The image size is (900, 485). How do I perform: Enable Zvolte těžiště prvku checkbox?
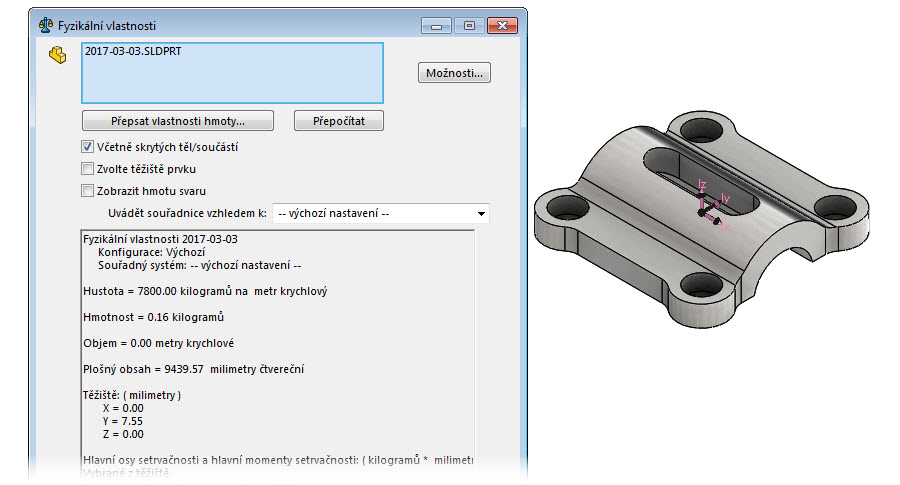[87, 169]
